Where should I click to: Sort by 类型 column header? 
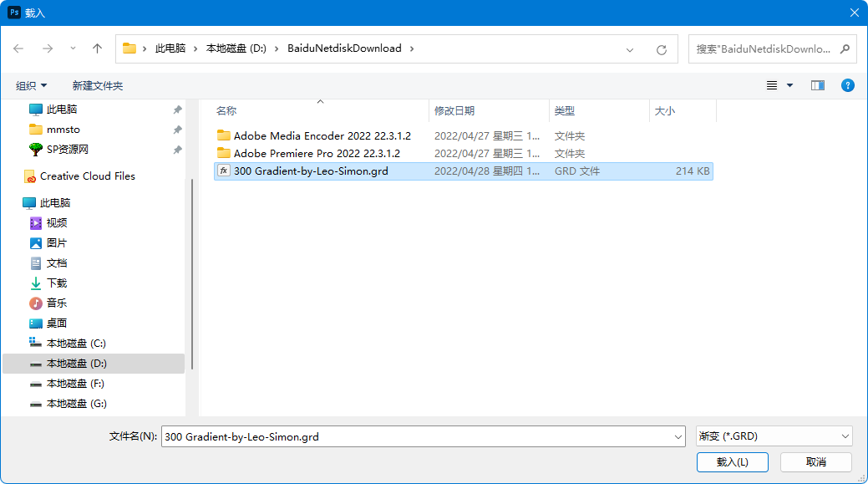click(x=564, y=110)
